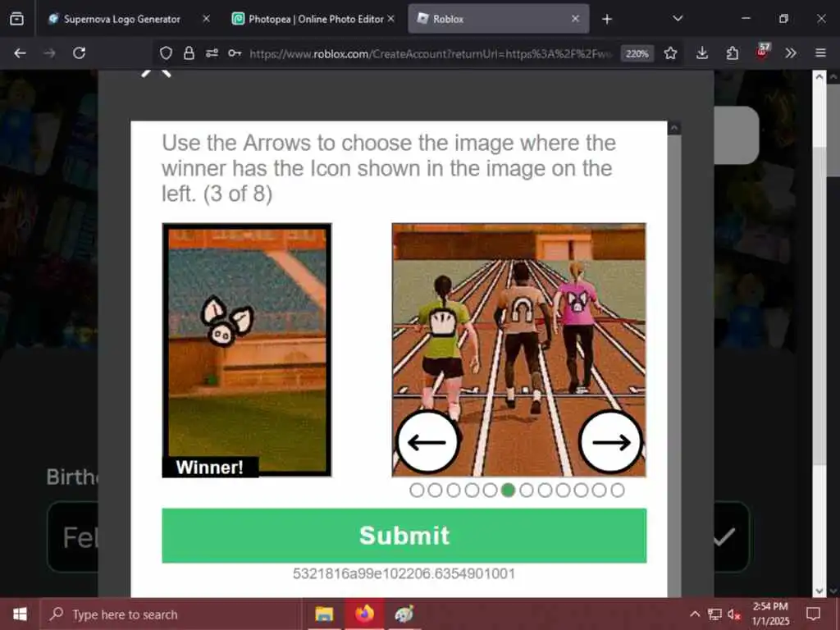
Task: Select the second captcha image dot
Action: pyautogui.click(x=435, y=491)
